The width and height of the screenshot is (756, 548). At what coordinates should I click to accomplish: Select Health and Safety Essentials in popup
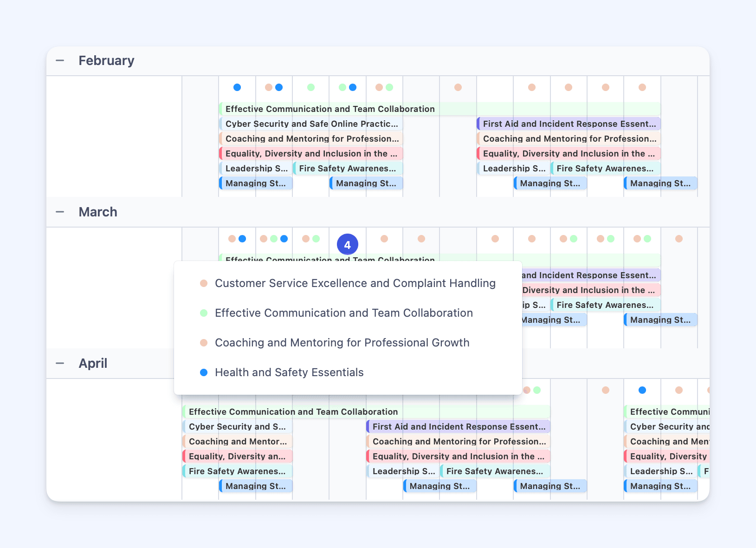coord(289,372)
